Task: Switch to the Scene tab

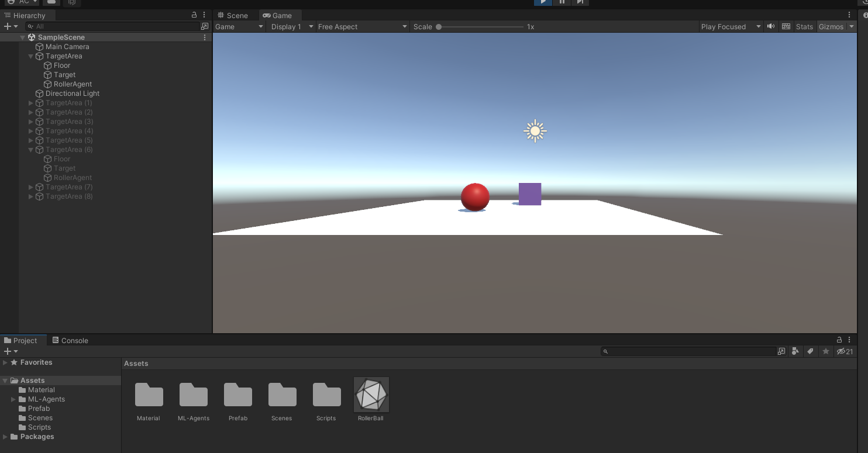Action: 233,15
